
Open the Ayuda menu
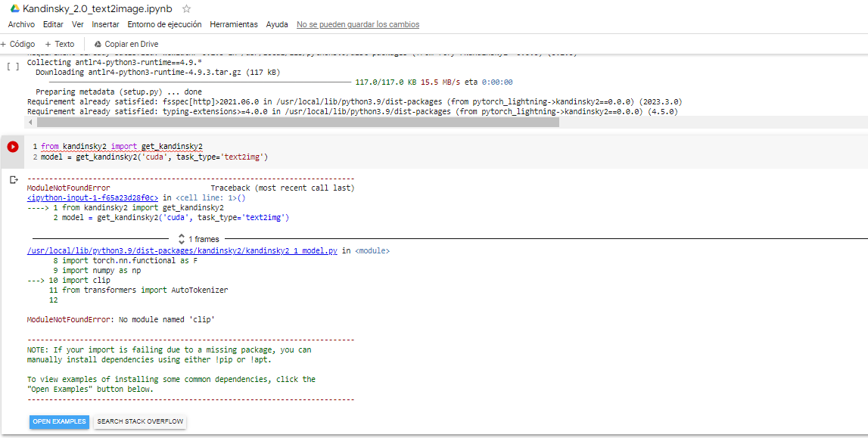pos(277,24)
